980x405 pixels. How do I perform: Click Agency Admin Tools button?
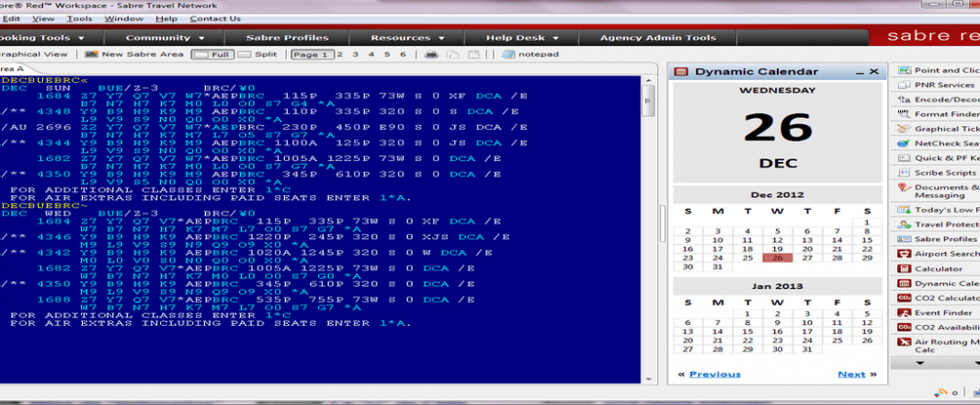pos(658,38)
